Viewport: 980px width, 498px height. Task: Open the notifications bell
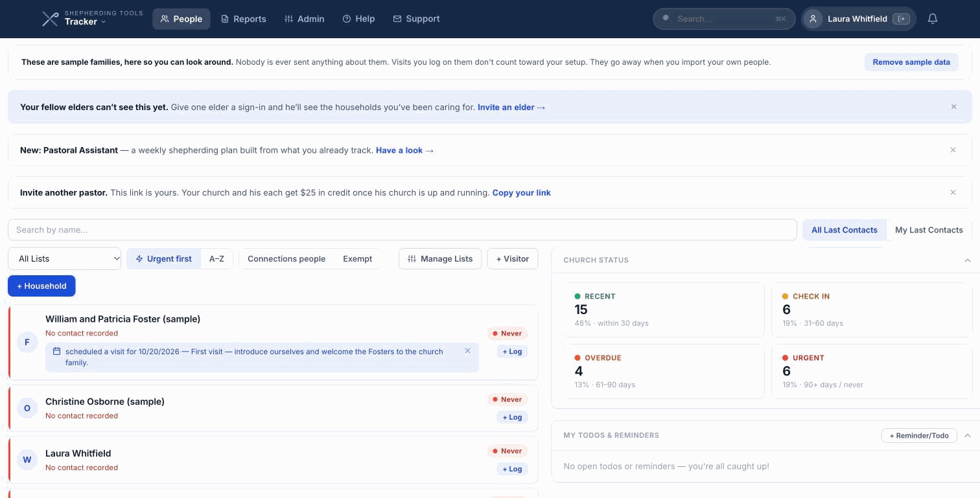pos(933,19)
